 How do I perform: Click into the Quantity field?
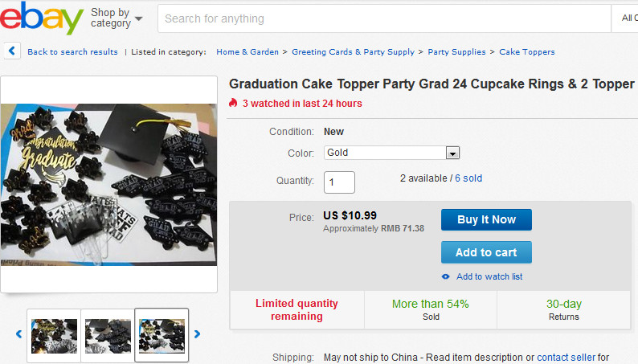[339, 182]
